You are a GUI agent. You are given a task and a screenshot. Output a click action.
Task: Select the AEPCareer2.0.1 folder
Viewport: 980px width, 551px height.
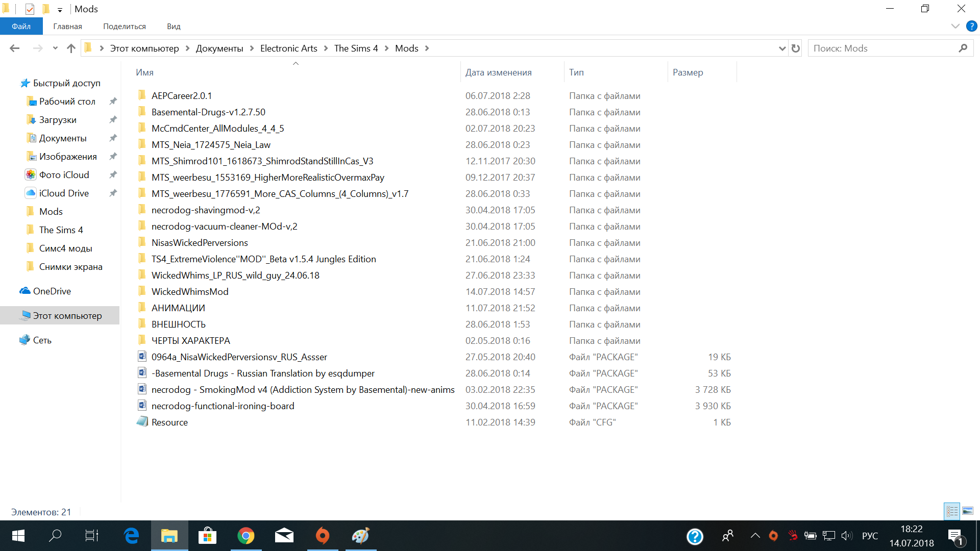tap(181, 96)
